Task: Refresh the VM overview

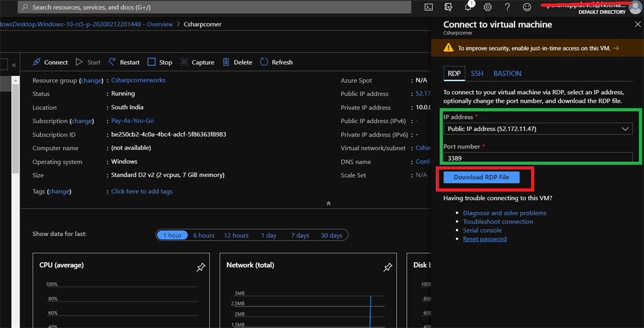Action: point(277,62)
